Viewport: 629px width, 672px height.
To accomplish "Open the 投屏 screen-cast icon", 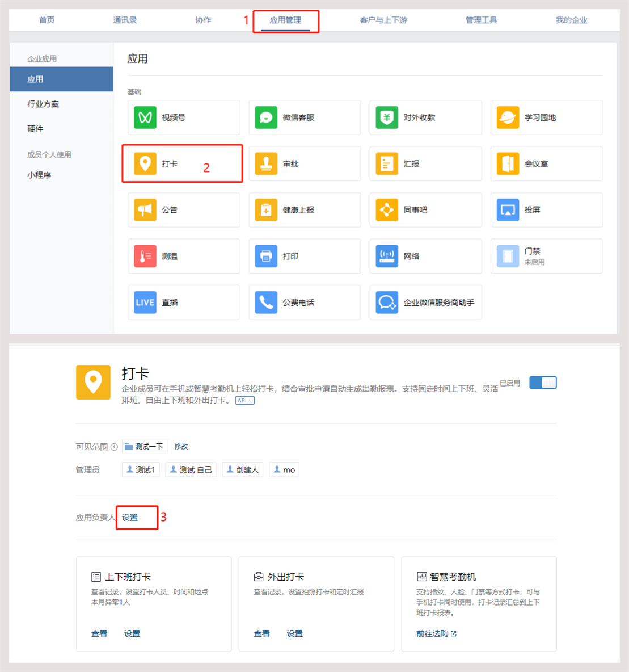I will pos(508,210).
